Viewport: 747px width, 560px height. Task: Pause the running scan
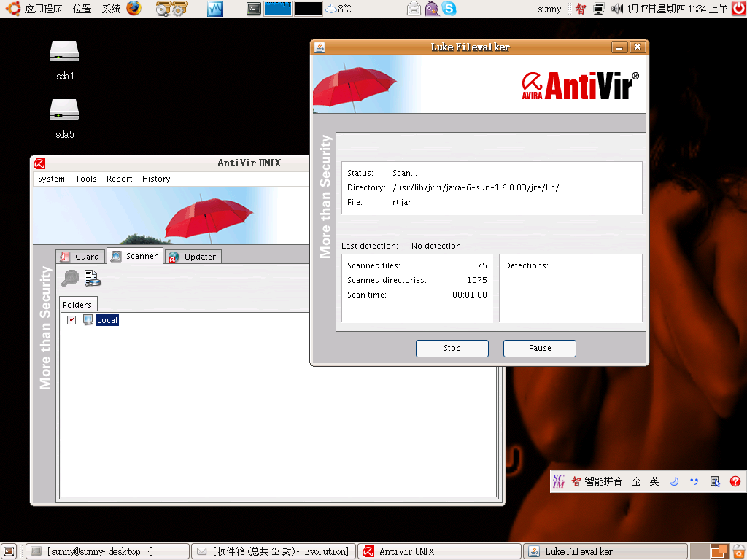(540, 348)
